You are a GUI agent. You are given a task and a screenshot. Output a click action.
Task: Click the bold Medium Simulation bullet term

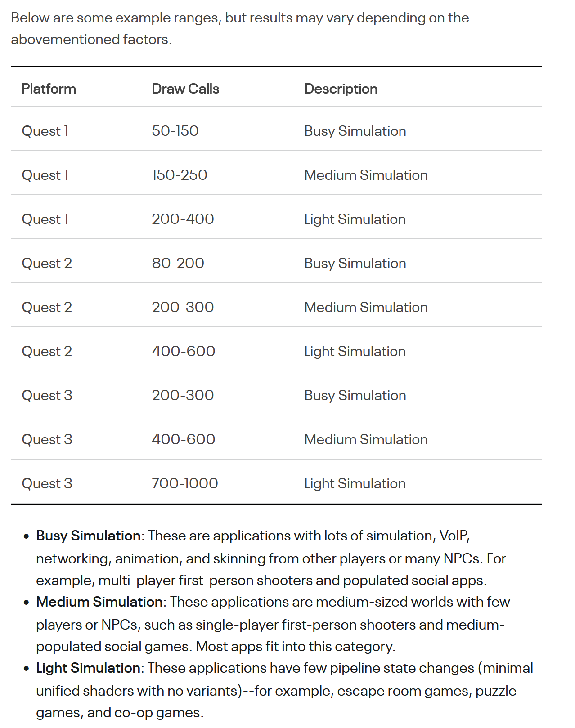tap(99, 602)
